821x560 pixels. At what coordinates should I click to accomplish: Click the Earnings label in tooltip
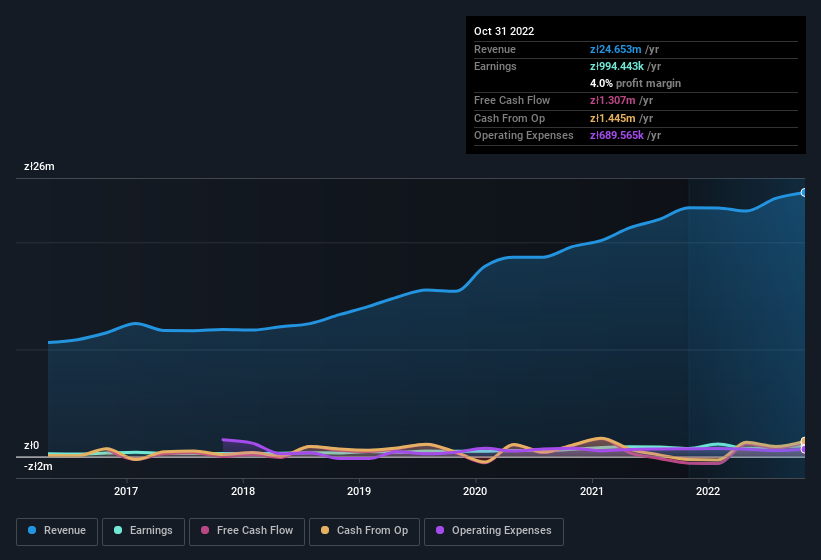click(495, 66)
